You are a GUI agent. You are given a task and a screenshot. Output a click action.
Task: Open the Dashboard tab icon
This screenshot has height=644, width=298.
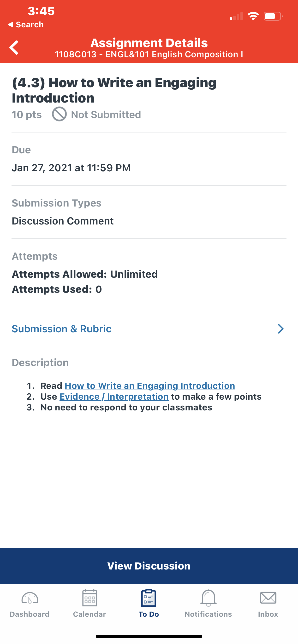(30, 598)
